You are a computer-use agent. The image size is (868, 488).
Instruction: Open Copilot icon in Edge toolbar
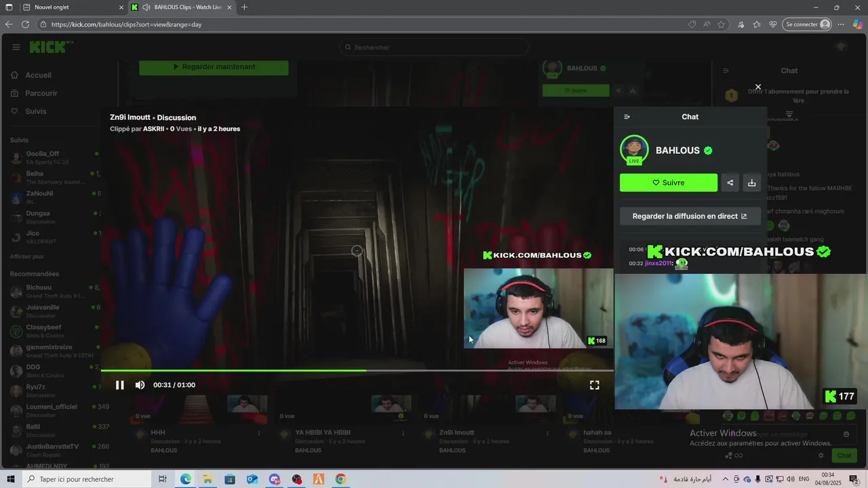[x=858, y=24]
